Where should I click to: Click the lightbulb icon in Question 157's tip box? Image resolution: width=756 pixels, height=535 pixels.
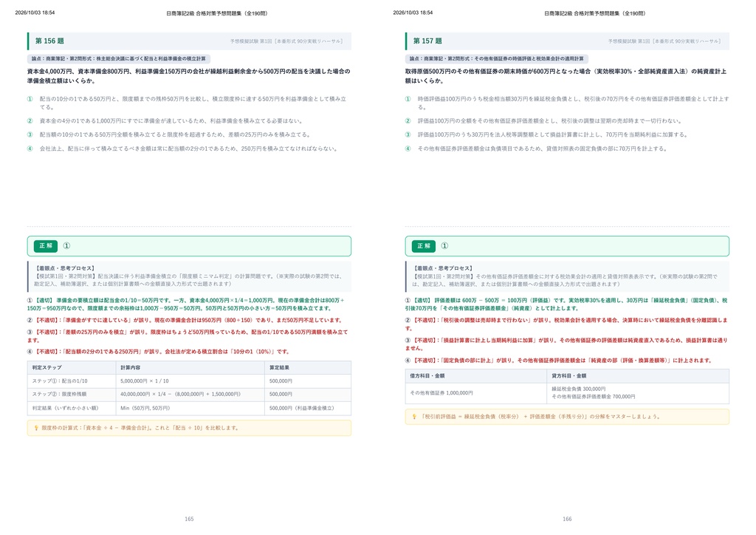pos(414,416)
